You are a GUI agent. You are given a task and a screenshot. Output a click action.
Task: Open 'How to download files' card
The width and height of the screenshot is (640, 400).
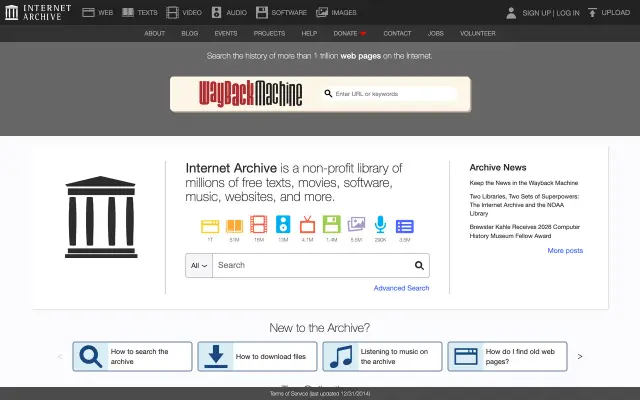257,357
